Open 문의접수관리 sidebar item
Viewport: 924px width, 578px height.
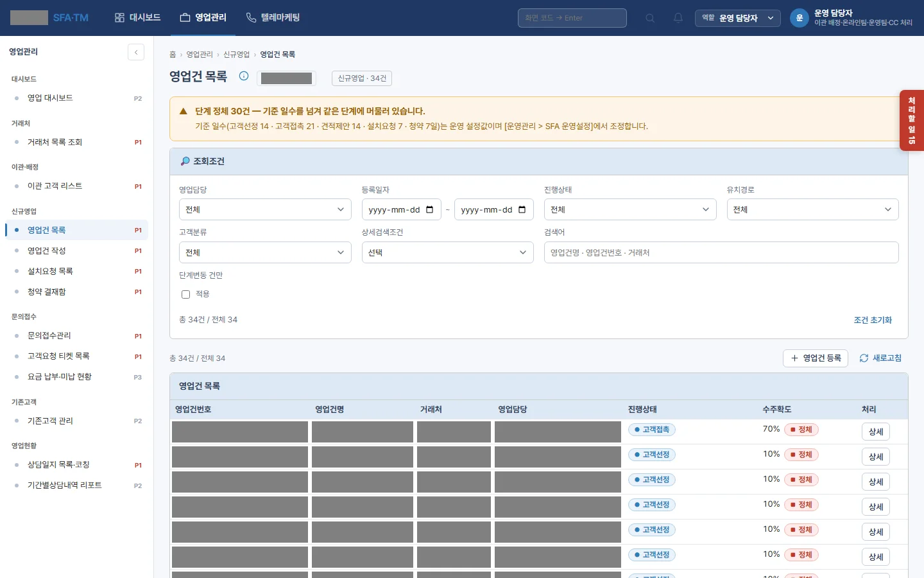[x=76, y=336]
